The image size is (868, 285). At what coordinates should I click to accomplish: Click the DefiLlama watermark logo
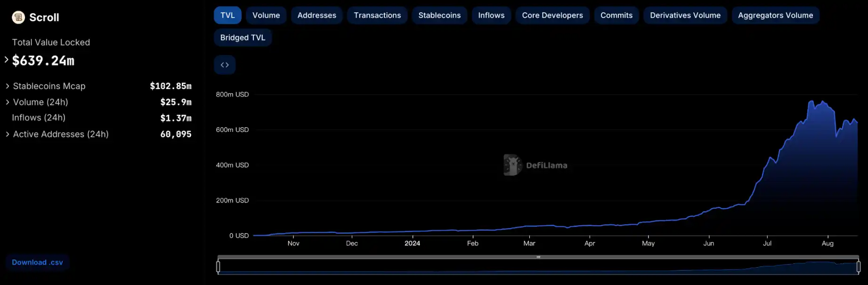[512, 165]
